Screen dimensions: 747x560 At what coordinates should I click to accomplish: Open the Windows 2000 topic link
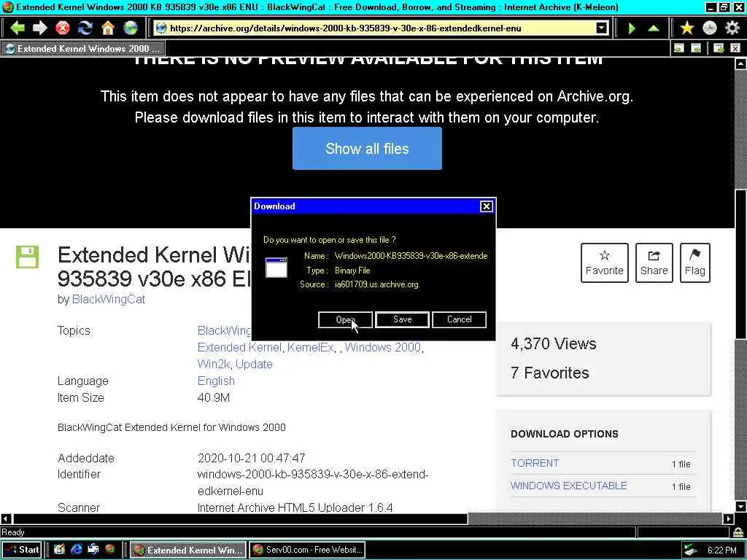(x=382, y=348)
